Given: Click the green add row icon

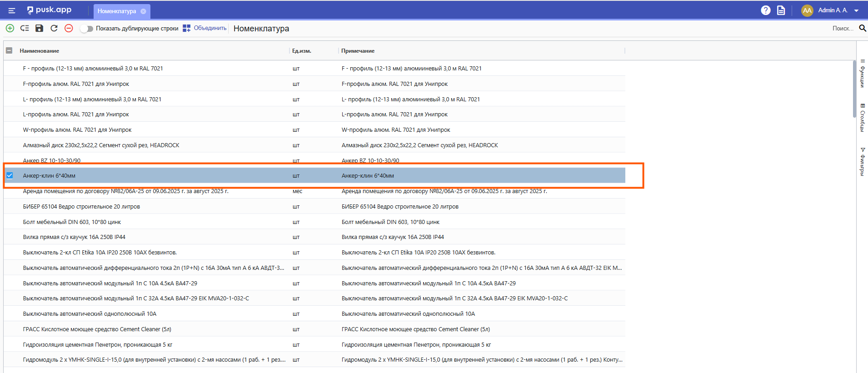Looking at the screenshot, I should click(10, 28).
